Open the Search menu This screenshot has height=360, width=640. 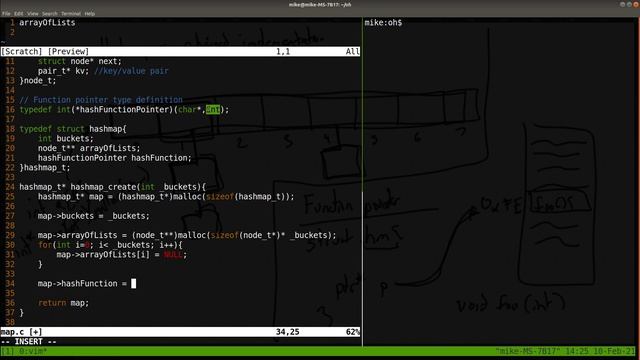pos(49,13)
